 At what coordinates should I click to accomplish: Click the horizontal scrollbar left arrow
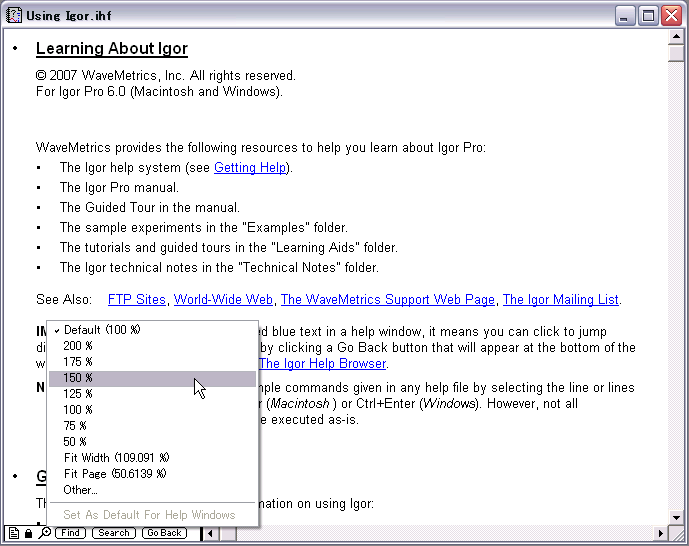pos(210,534)
